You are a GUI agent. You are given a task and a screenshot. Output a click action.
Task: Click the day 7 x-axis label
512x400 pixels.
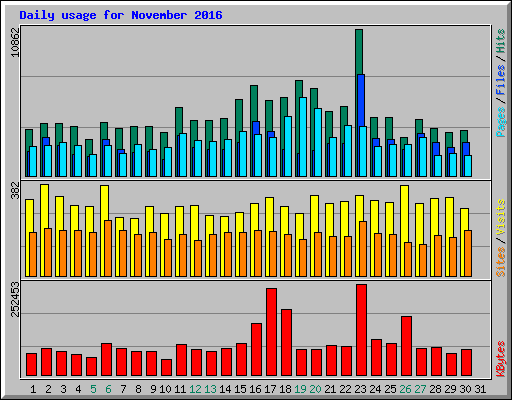tap(123, 389)
